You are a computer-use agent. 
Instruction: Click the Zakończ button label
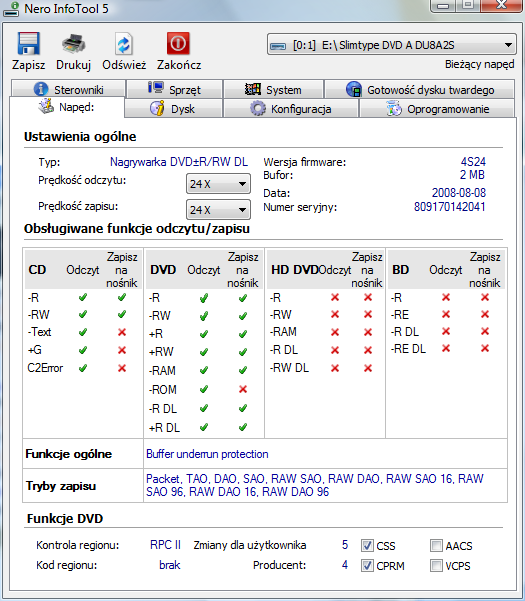pos(179,65)
